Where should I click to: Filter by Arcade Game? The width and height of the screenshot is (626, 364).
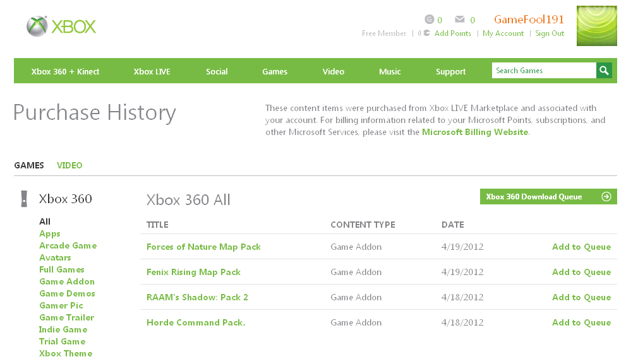[x=68, y=245]
